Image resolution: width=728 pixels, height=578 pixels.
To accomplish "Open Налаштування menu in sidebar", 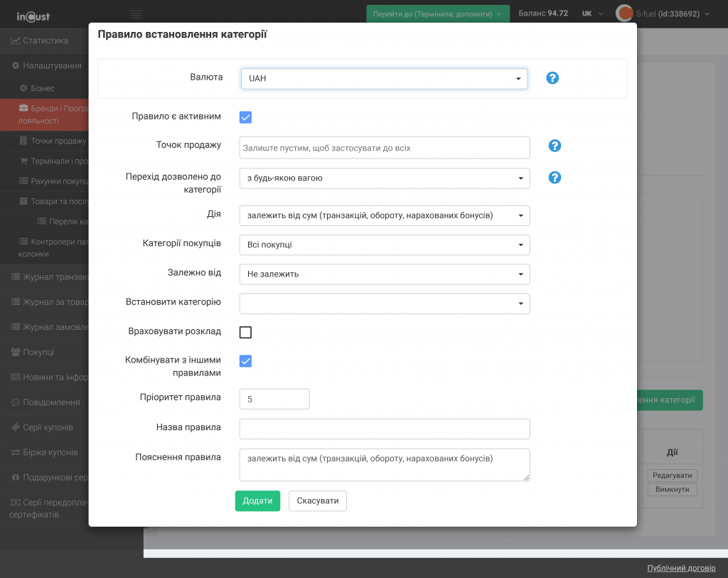I will (51, 65).
